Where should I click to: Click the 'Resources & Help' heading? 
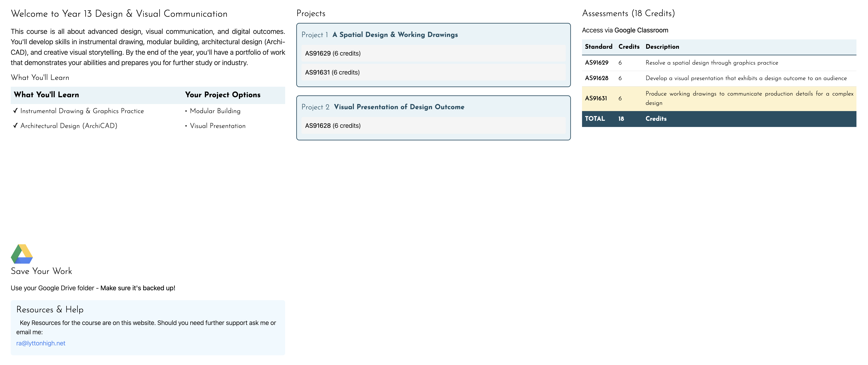(x=50, y=310)
